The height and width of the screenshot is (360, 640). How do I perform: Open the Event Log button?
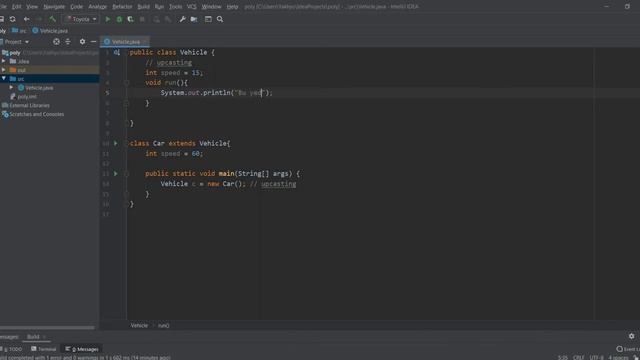(x=628, y=349)
